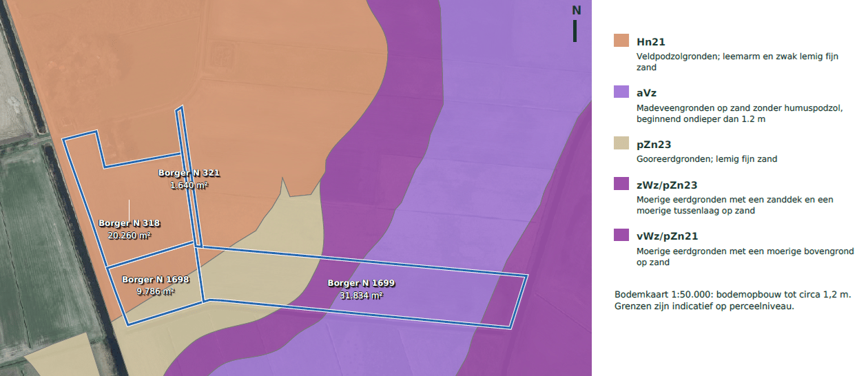Click the 1.640 m² area value
The image size is (868, 376).
189,185
